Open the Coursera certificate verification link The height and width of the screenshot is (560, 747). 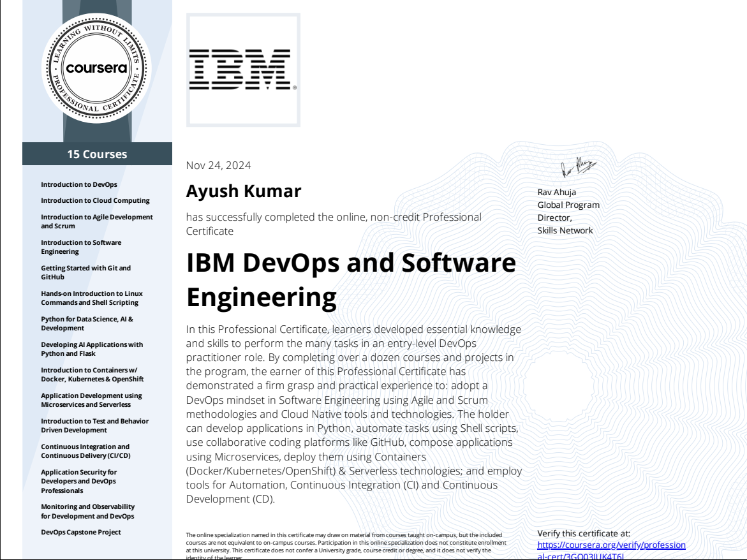(611, 550)
